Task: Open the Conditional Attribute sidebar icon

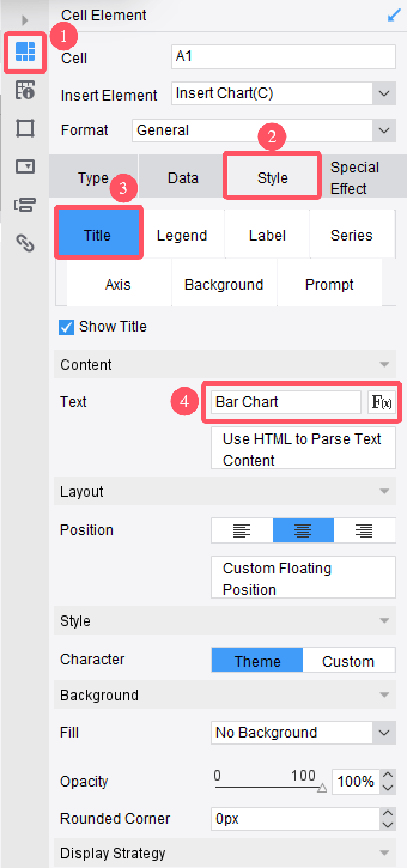Action: (x=25, y=205)
